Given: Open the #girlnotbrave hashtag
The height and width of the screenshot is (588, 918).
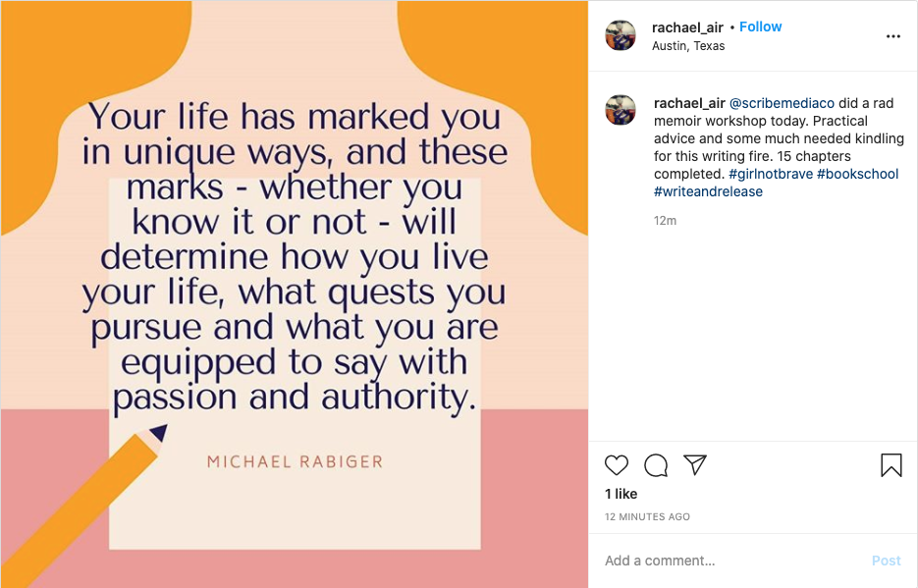Looking at the screenshot, I should (x=770, y=174).
